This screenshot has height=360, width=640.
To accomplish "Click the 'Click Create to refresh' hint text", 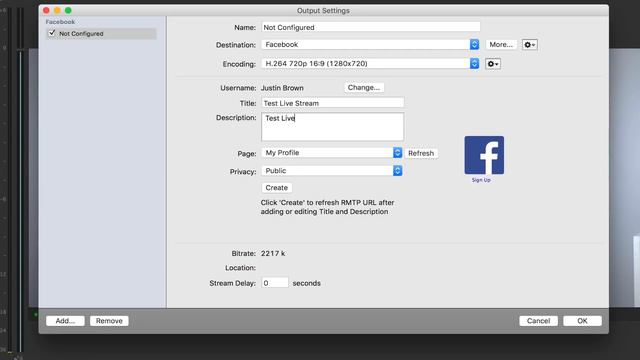I will 327,207.
